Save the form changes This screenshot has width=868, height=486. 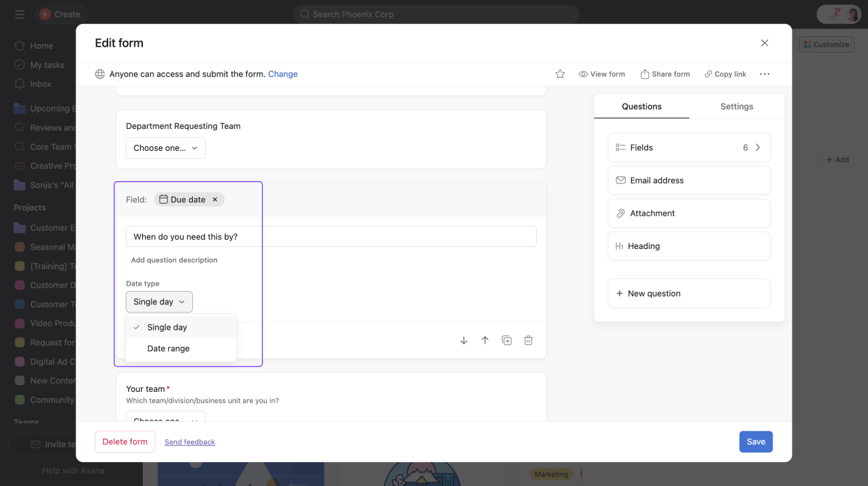pyautogui.click(x=755, y=442)
